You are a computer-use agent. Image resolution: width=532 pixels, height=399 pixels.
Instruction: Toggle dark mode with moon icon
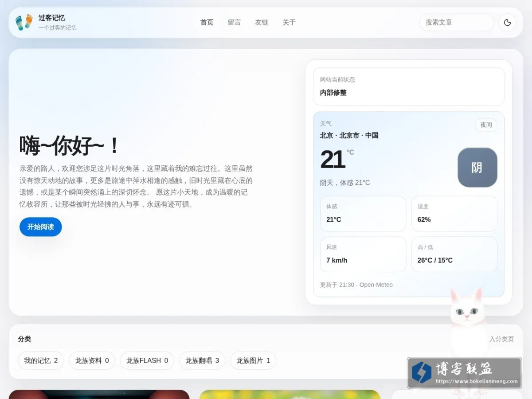[x=508, y=23]
